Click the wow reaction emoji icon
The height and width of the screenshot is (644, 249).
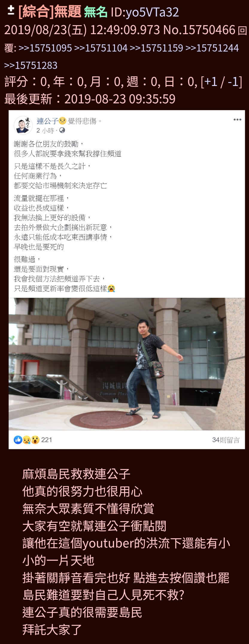[35, 440]
